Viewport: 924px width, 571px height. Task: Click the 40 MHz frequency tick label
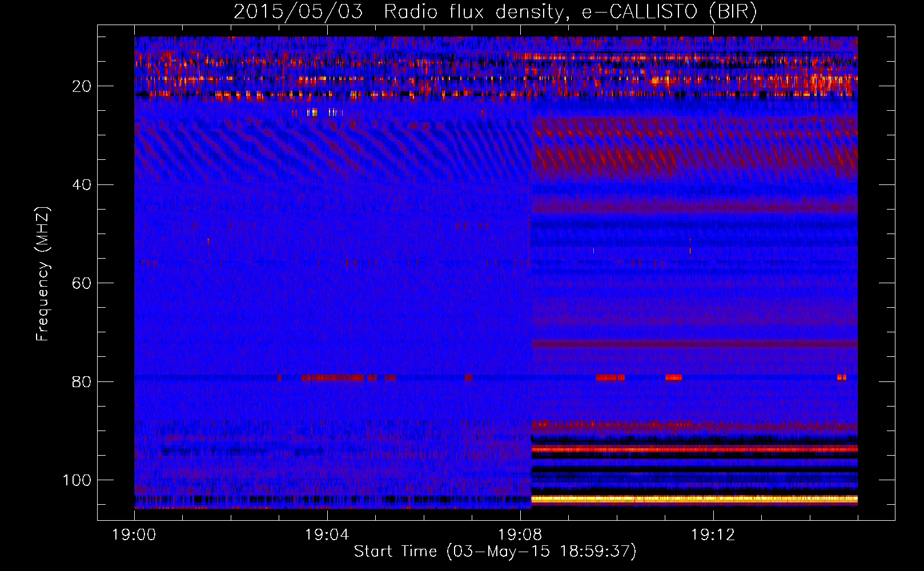(82, 185)
